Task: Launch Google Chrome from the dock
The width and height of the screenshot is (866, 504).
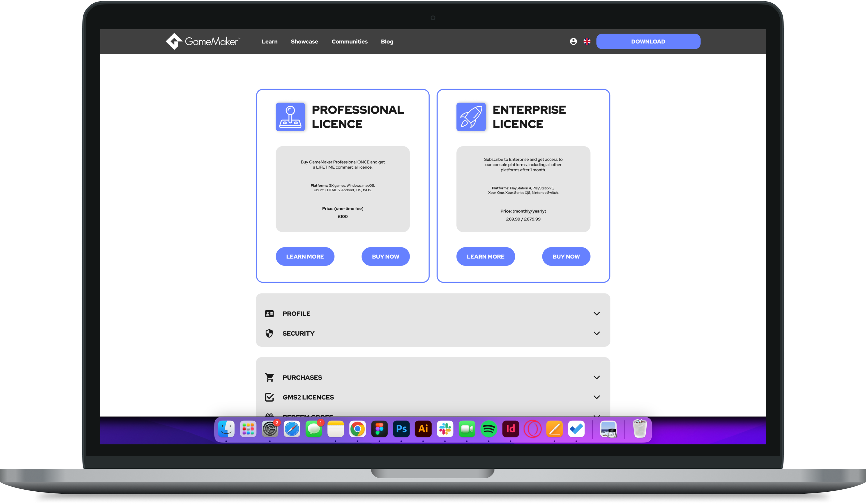Action: tap(357, 429)
